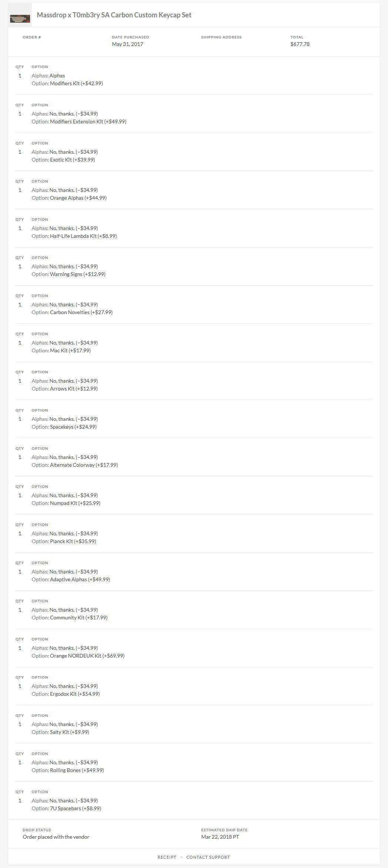Image resolution: width=388 pixels, height=868 pixels.
Task: Click the Planck Kit option line
Action: (x=64, y=541)
